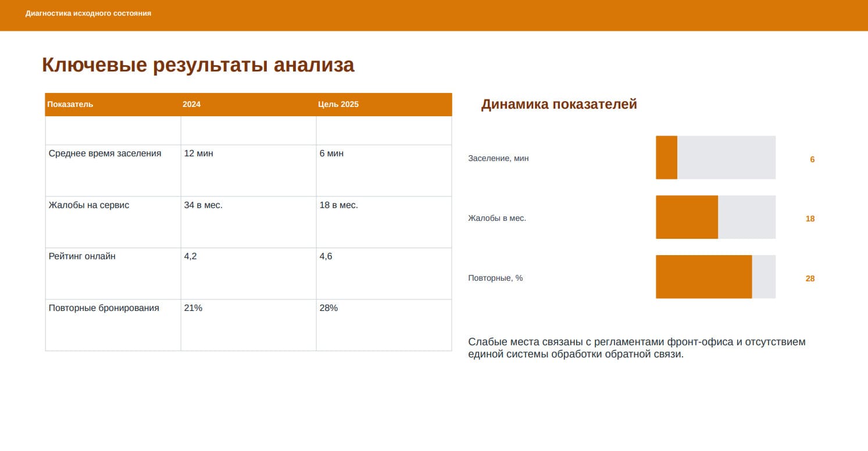Click the 'Динамика показателей' chart heading
The width and height of the screenshot is (868, 451).
click(559, 104)
